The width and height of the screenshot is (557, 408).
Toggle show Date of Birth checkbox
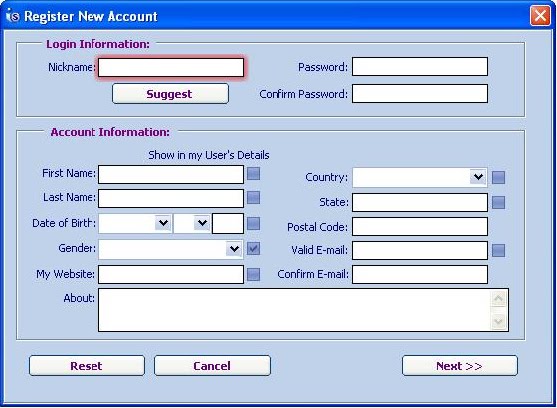point(253,223)
